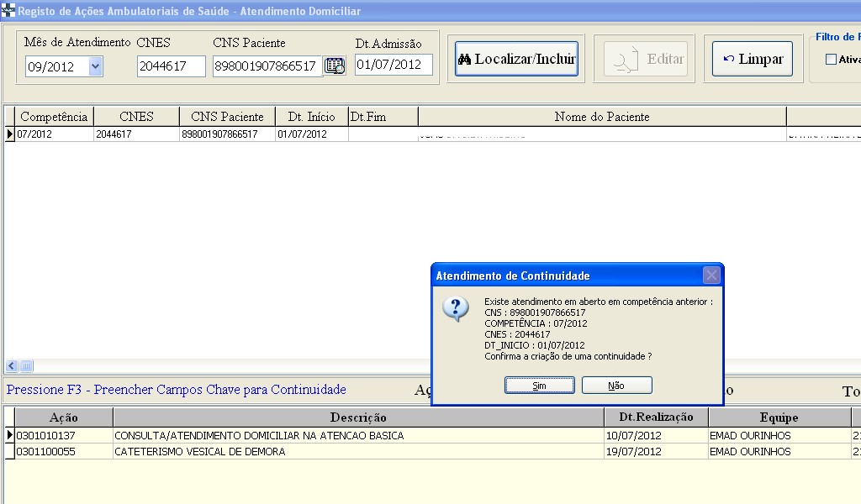The height and width of the screenshot is (504, 861).
Task: Open the Mês de Atendimento dropdown
Action: point(95,66)
